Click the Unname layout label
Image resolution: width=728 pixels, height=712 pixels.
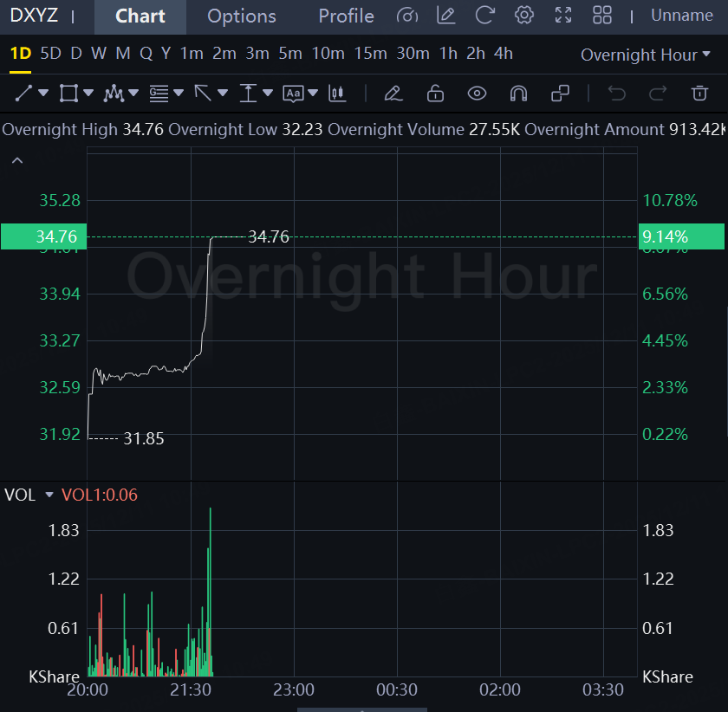(x=682, y=16)
